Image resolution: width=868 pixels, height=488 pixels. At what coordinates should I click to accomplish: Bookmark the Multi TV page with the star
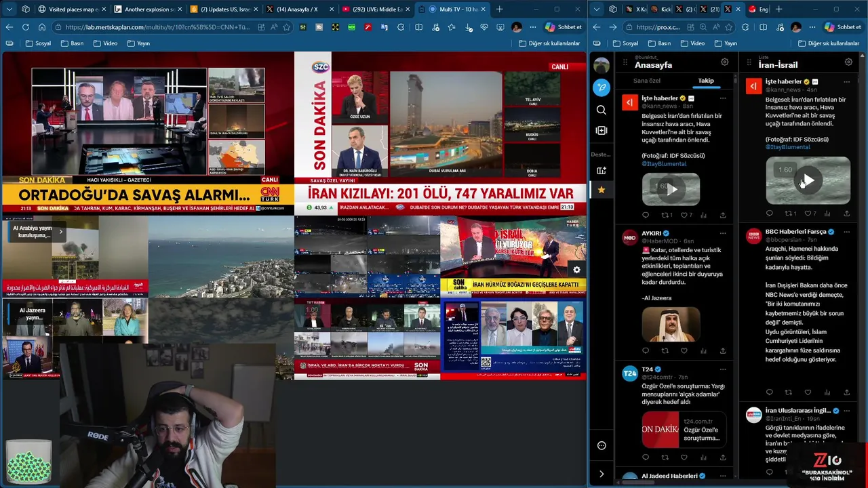coord(287,27)
